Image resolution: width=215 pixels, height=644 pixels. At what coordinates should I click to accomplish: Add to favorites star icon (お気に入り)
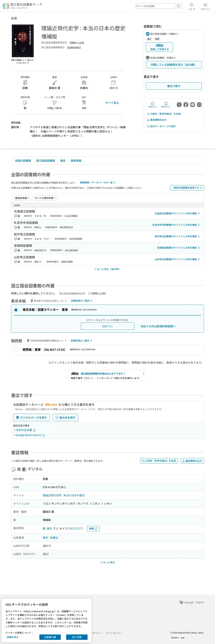[152, 104]
